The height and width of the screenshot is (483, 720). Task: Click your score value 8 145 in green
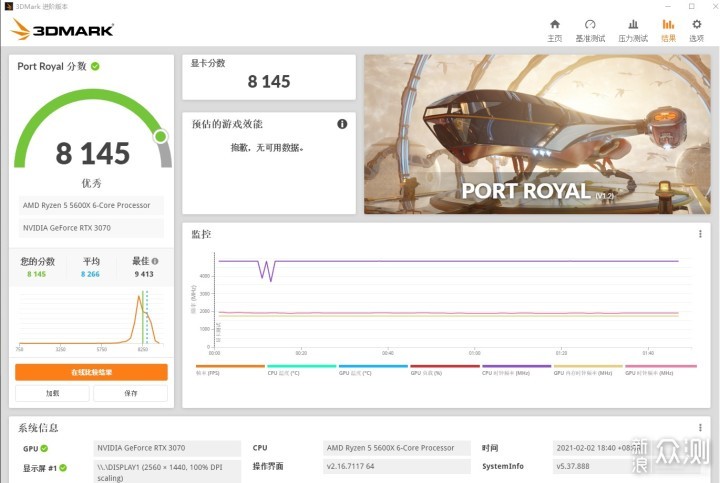coord(36,274)
